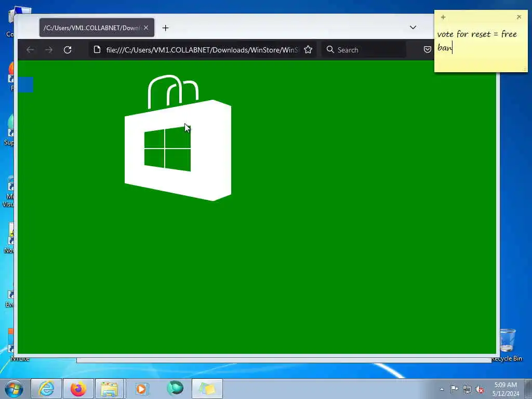Image resolution: width=532 pixels, height=399 pixels.
Task: Select the Sticky Notes taskbar button
Action: click(x=207, y=389)
